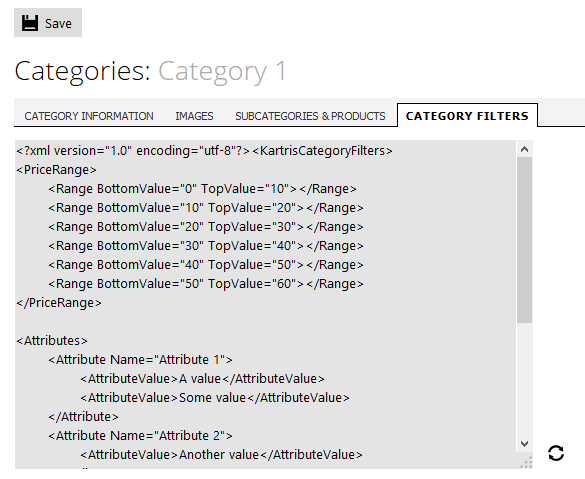
Task: Place cursor on opening PriceRange tag
Action: (56, 170)
